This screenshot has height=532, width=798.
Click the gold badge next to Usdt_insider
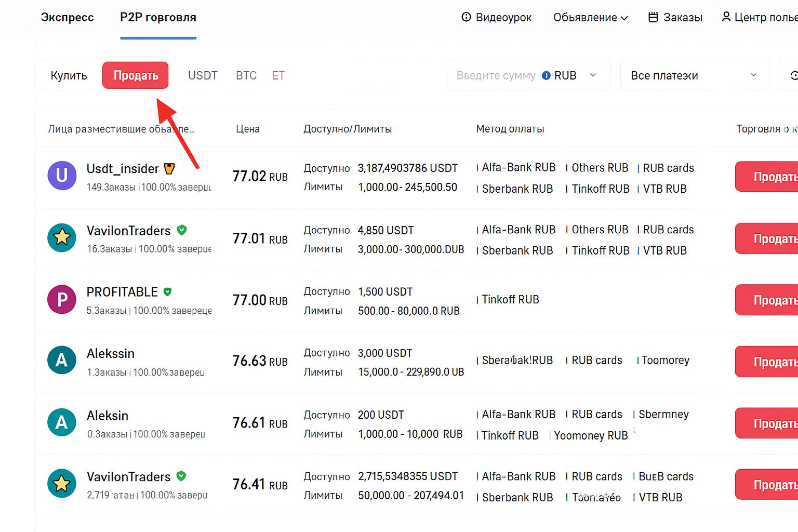pyautogui.click(x=169, y=169)
